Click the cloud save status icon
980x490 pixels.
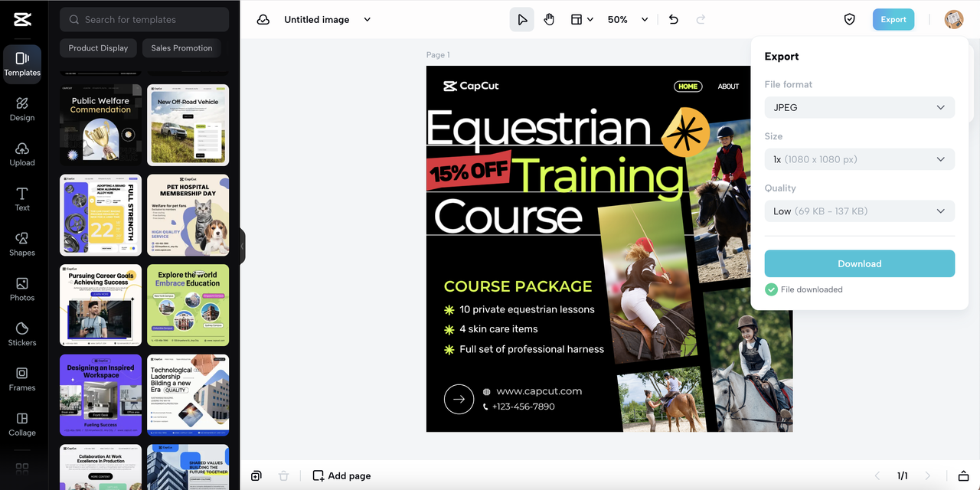(x=263, y=20)
